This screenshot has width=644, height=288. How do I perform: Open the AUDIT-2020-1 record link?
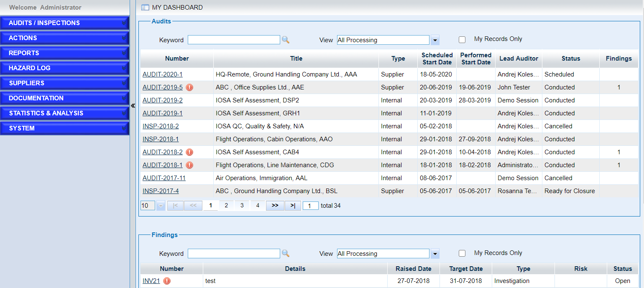(162, 74)
